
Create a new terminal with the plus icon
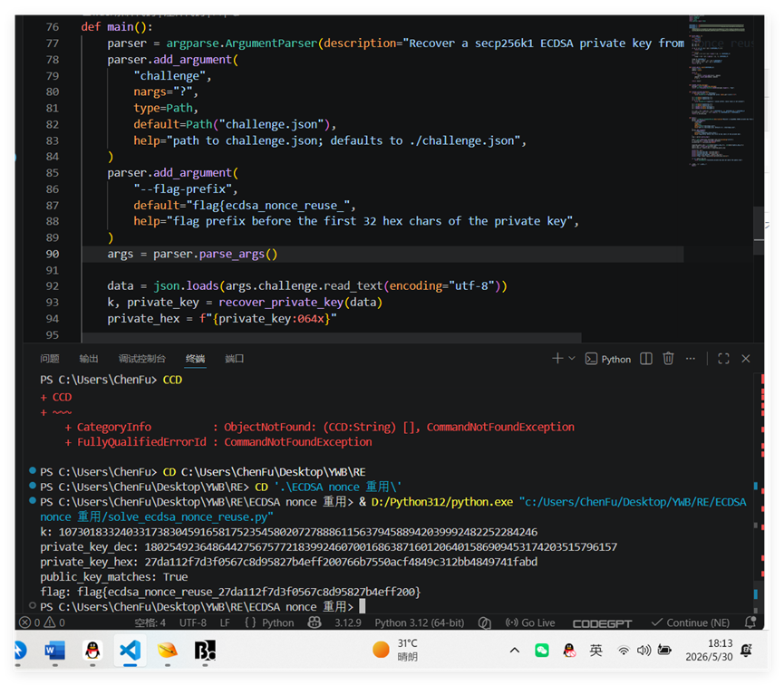(x=557, y=359)
